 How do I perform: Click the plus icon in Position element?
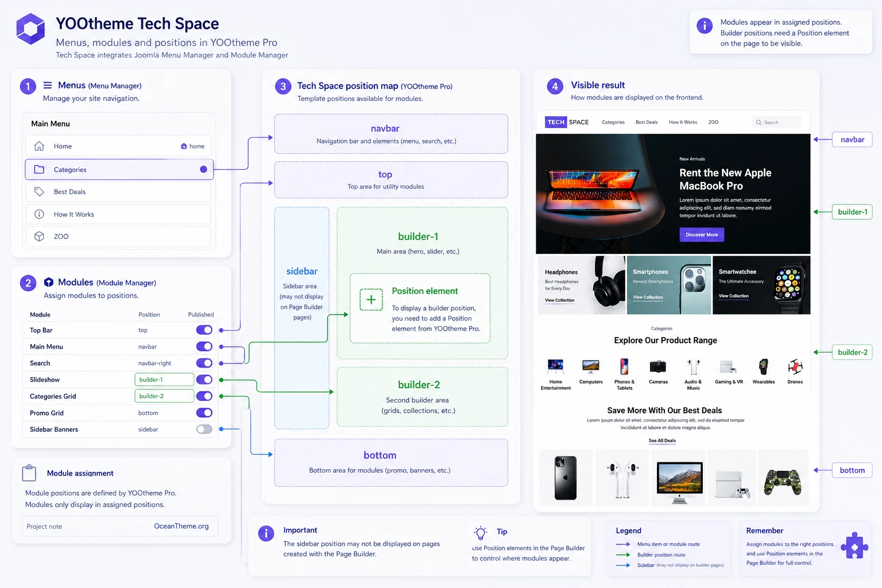pos(371,299)
